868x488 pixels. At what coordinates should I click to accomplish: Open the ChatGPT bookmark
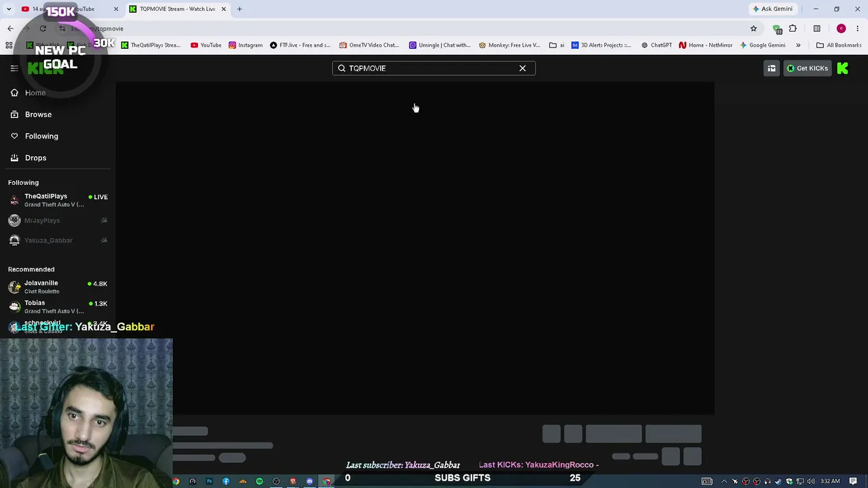[656, 45]
